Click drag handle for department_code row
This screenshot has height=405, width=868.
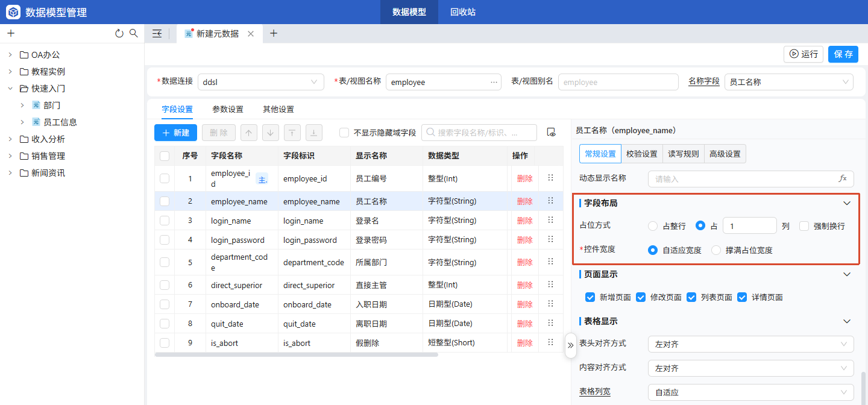click(550, 262)
